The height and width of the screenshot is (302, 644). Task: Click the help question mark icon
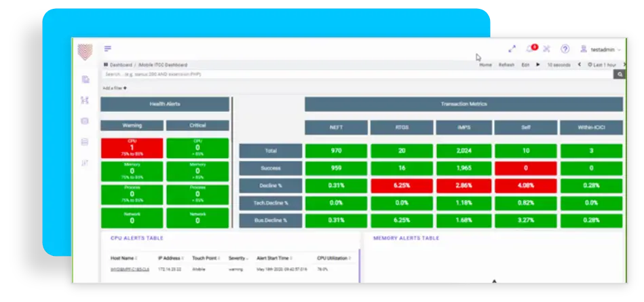[565, 50]
